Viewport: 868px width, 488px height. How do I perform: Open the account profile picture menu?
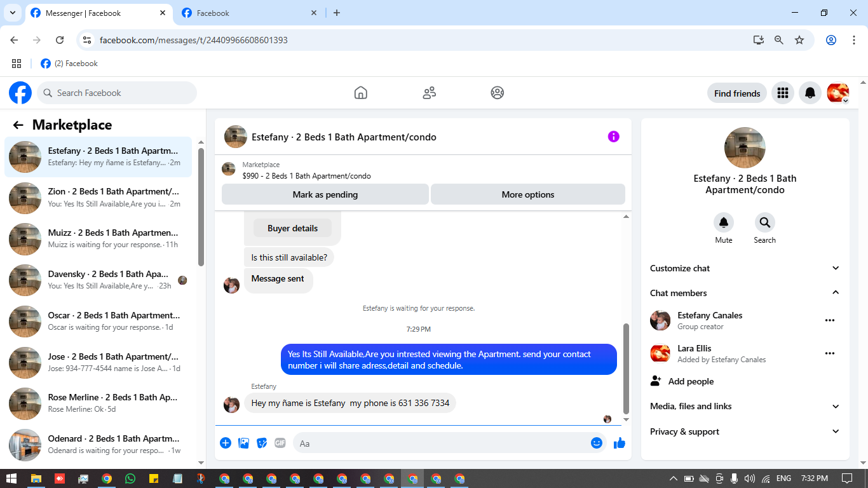coord(838,93)
